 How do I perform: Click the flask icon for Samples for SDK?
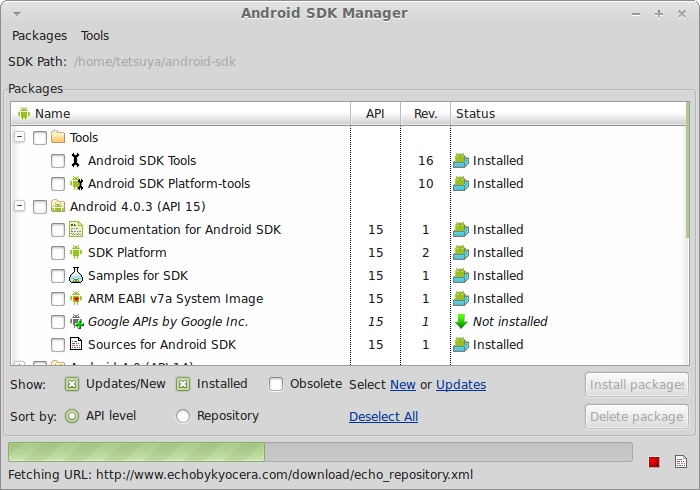[76, 275]
